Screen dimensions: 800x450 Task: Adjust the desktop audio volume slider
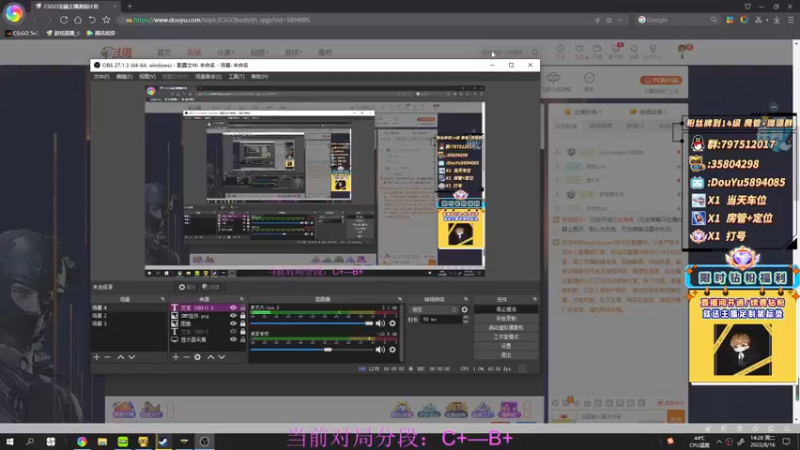coord(312,349)
